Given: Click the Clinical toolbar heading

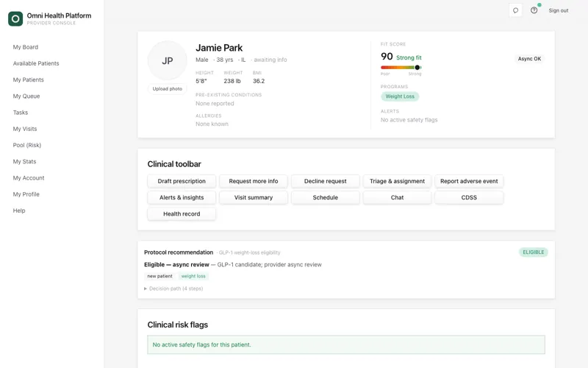Looking at the screenshot, I should (174, 164).
